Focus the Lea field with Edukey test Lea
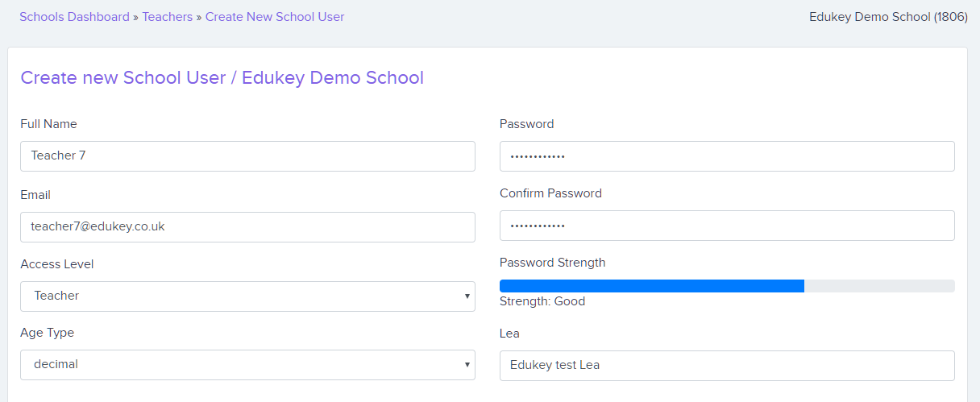980x402 pixels. coord(727,366)
